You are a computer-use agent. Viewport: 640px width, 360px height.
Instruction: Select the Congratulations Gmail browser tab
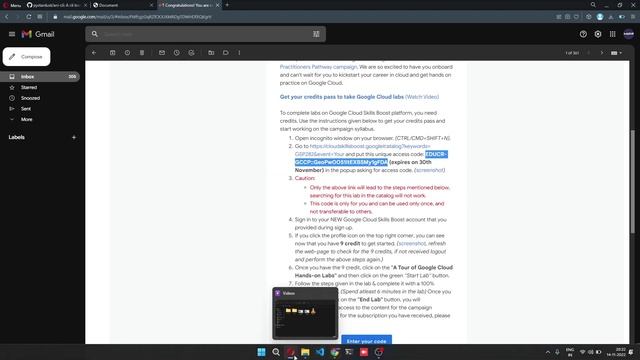point(189,5)
